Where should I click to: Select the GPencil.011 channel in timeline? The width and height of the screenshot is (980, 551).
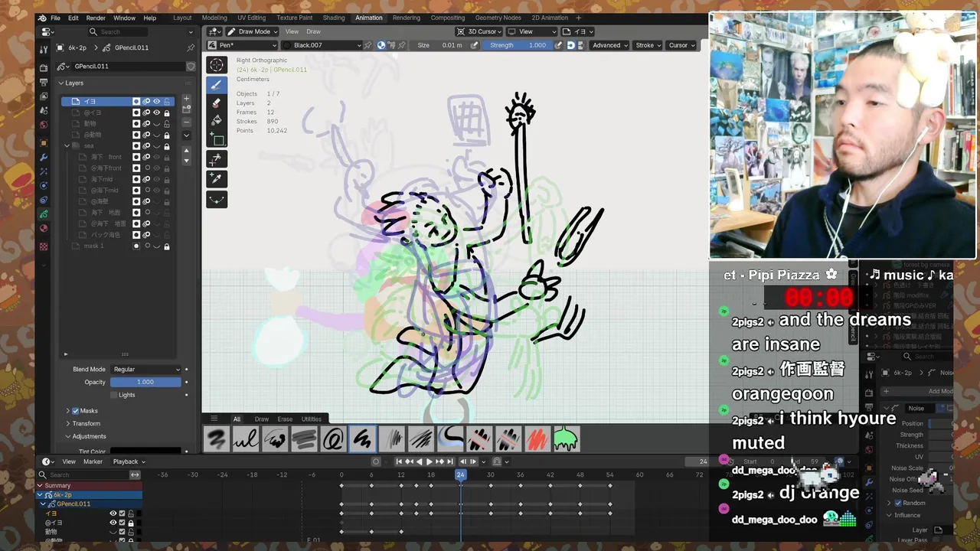[73, 504]
